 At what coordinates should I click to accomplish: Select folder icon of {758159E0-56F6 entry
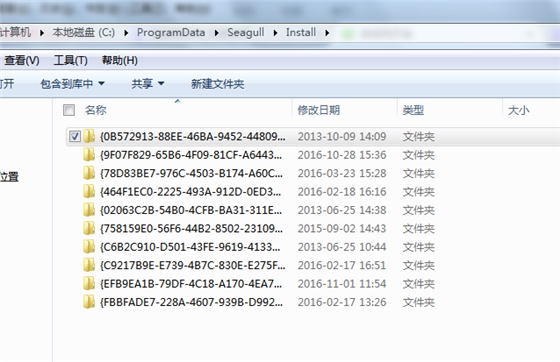(x=89, y=228)
